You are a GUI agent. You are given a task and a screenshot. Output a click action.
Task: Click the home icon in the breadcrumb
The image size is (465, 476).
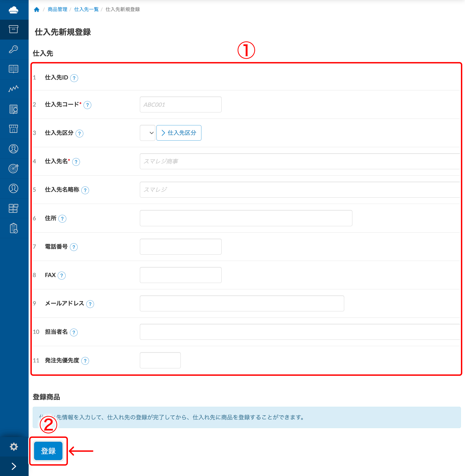(x=37, y=10)
